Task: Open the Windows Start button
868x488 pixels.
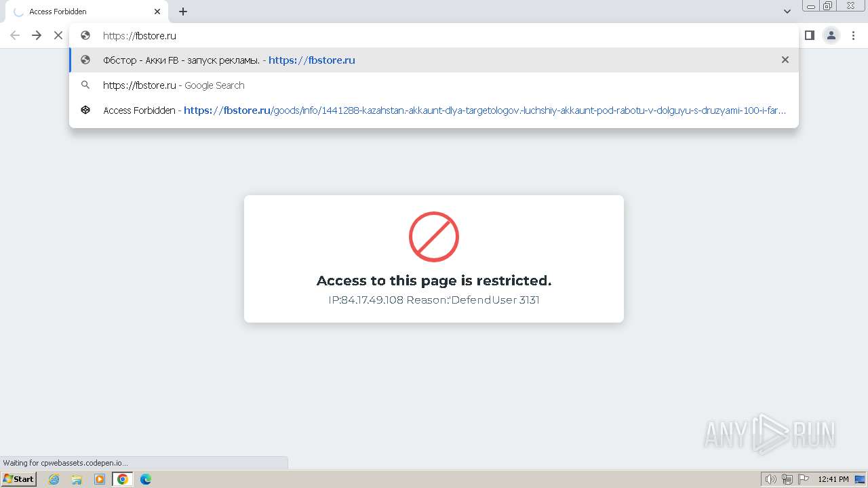Action: click(19, 479)
